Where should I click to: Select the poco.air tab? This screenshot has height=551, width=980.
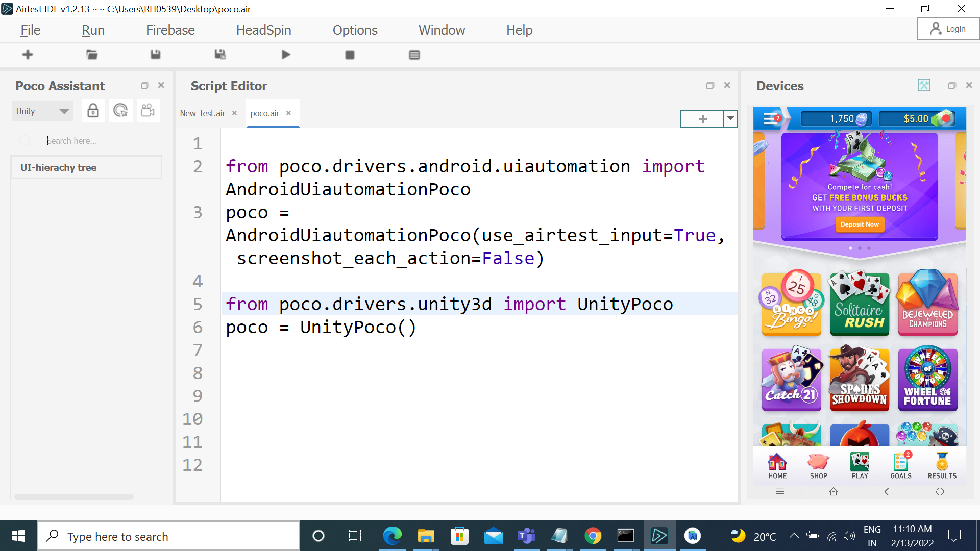265,113
